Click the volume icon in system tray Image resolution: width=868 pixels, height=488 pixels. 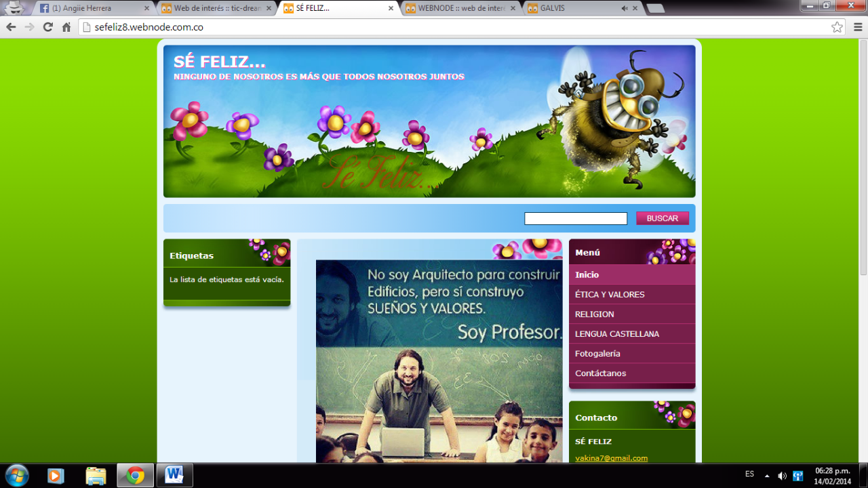782,475
